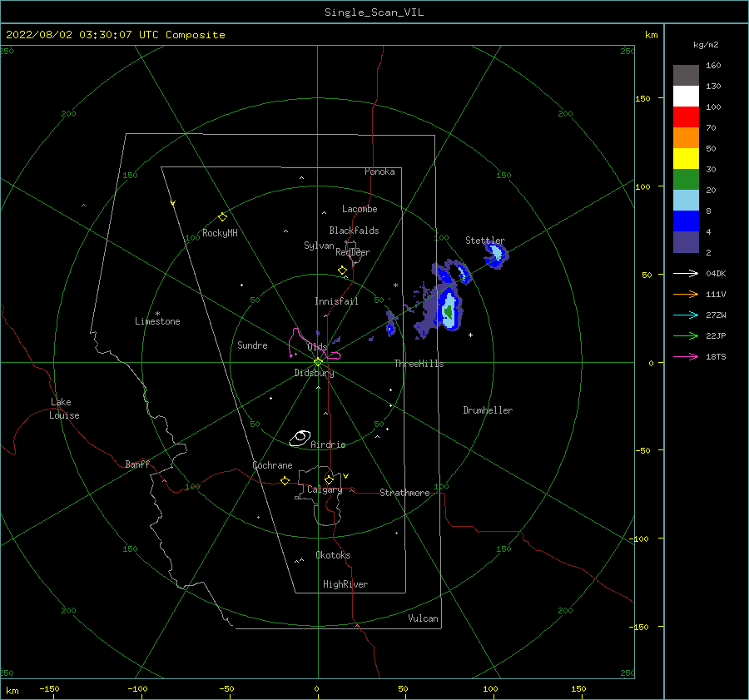Viewport: 749px width, 700px height.
Task: Click the Okotoks label
Action: [333, 555]
